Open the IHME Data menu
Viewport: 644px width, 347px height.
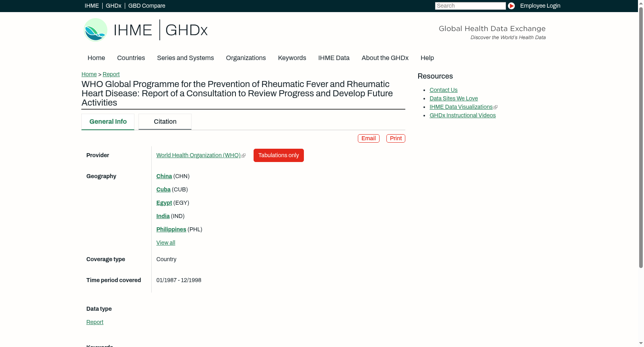[334, 58]
